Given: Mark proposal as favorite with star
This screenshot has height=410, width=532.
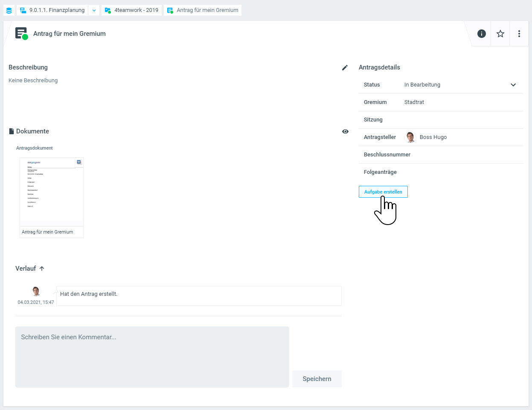Looking at the screenshot, I should click(x=500, y=34).
